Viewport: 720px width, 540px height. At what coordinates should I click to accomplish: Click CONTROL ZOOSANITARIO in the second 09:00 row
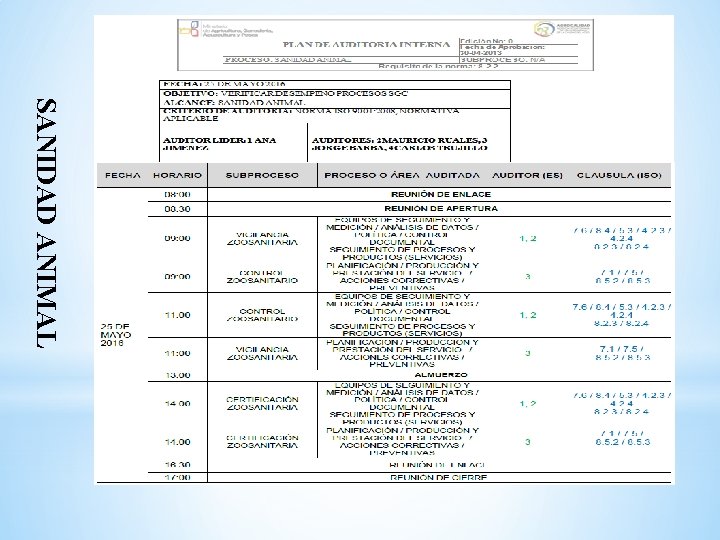[262, 276]
